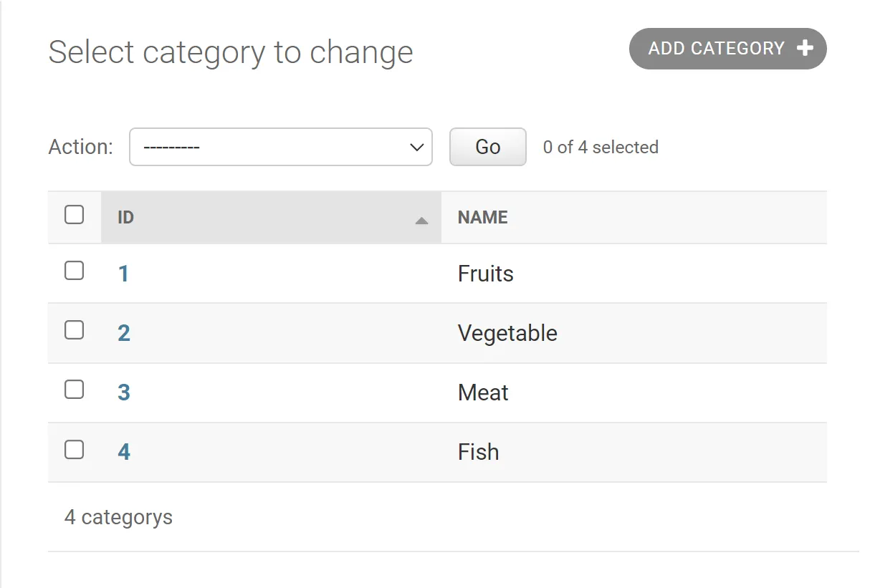Click the Vegetable name cell
This screenshot has width=875, height=588.
[507, 333]
